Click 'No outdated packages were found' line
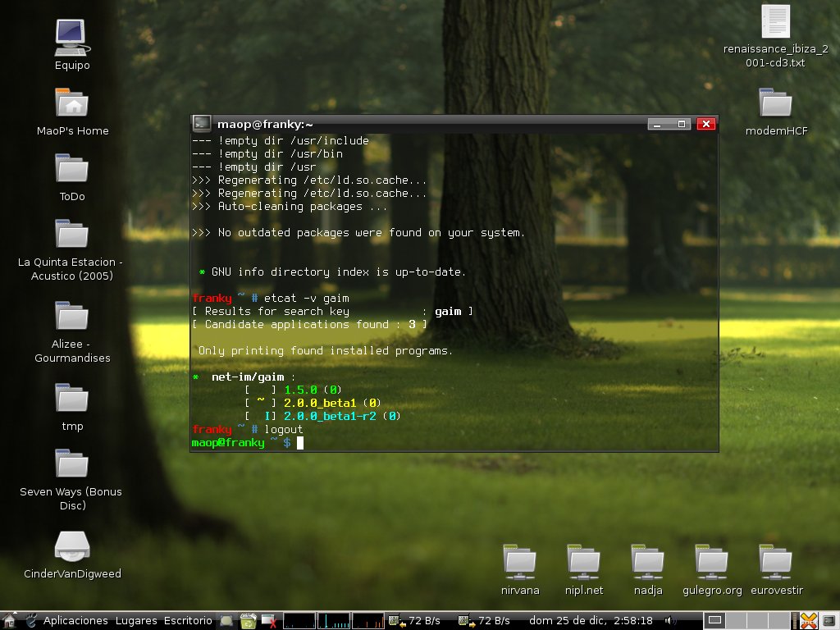This screenshot has width=840, height=630. (358, 232)
